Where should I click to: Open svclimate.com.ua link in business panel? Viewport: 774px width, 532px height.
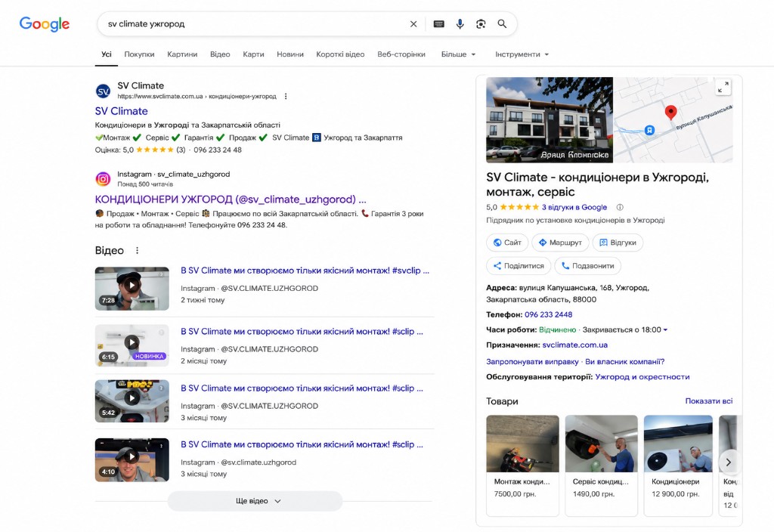click(x=575, y=345)
